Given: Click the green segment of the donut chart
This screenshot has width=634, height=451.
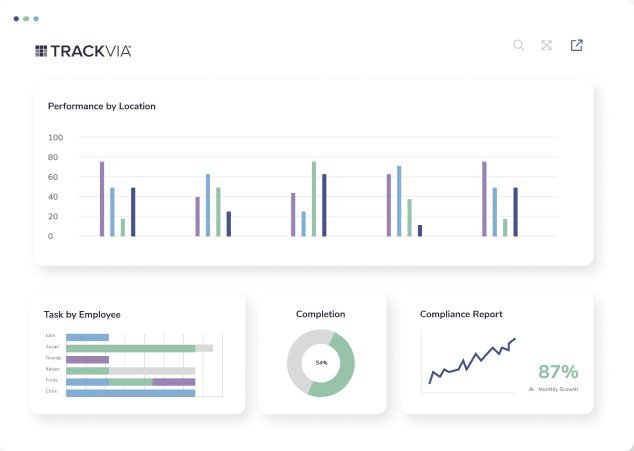Looking at the screenshot, I should point(345,372).
